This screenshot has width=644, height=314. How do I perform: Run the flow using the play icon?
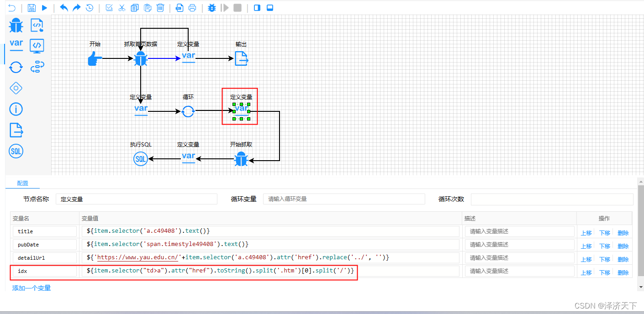click(x=44, y=8)
